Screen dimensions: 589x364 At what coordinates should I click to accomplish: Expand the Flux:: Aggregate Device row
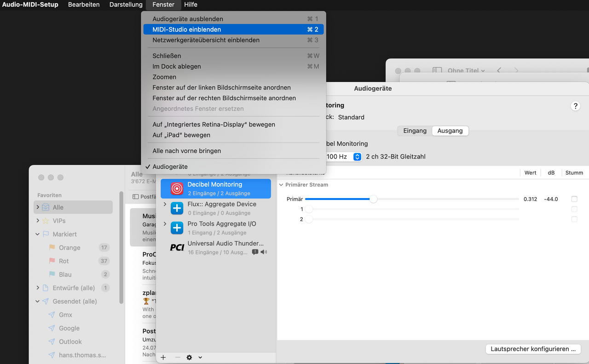point(165,204)
